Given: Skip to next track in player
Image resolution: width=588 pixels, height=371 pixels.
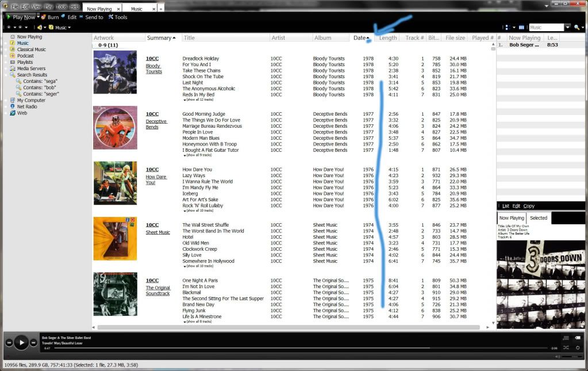Looking at the screenshot, I should point(33,343).
